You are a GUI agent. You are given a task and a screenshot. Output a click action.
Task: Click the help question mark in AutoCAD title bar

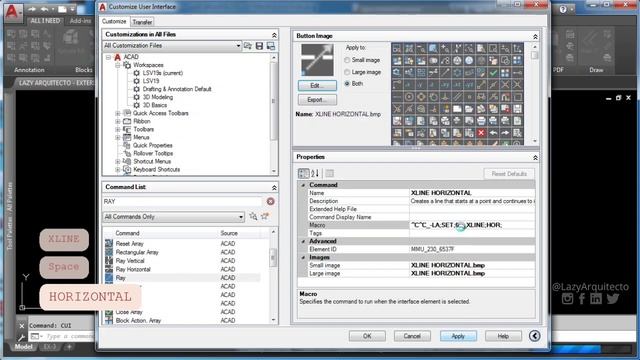pos(563,9)
